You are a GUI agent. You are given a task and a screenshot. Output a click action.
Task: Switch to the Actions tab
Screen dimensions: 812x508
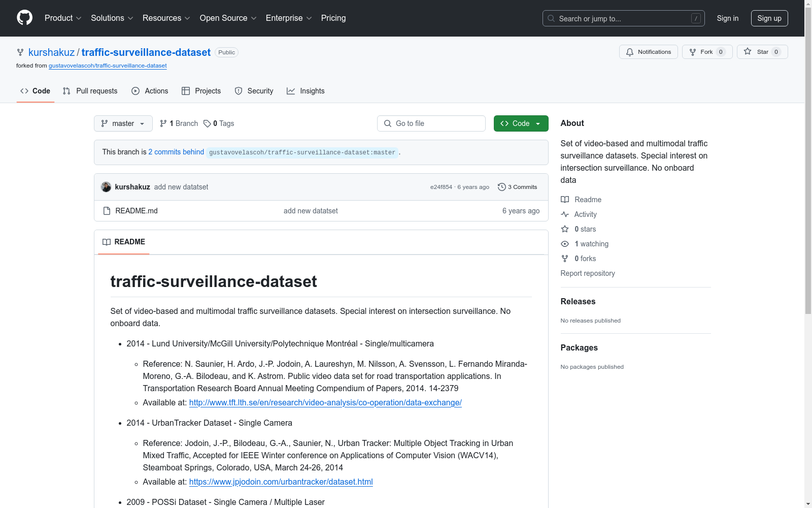click(150, 91)
